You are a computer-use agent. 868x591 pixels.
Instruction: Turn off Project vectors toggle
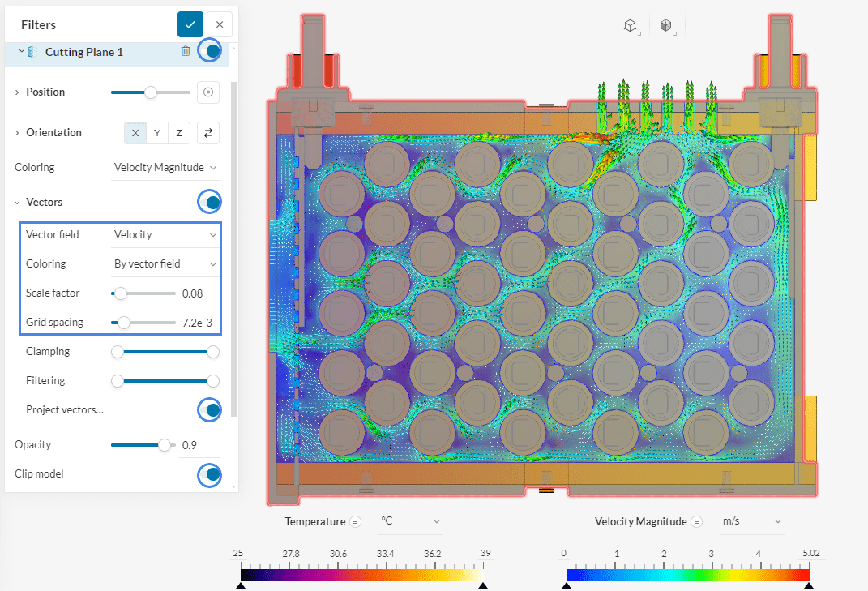coord(210,410)
